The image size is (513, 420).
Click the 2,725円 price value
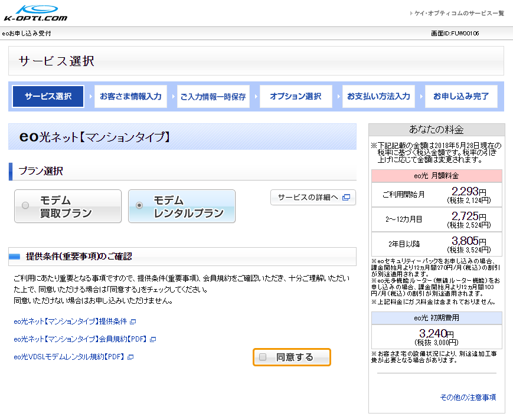(x=469, y=216)
